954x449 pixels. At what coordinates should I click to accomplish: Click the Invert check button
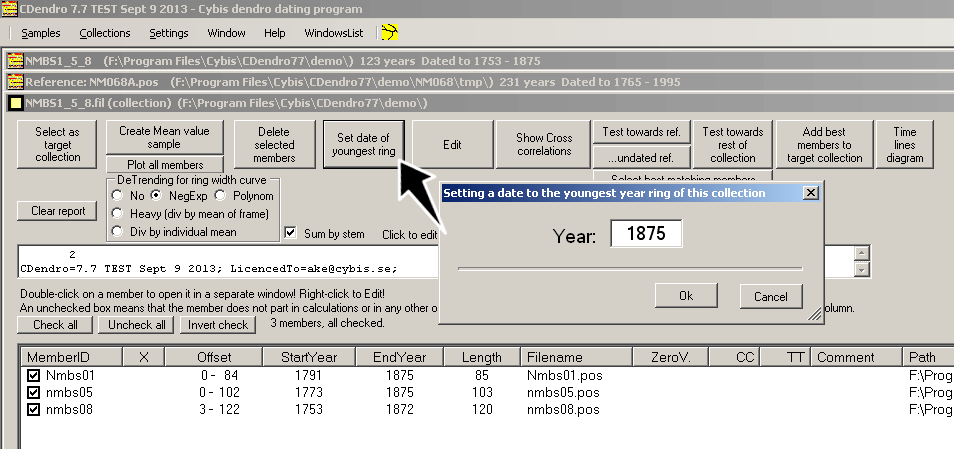[218, 325]
